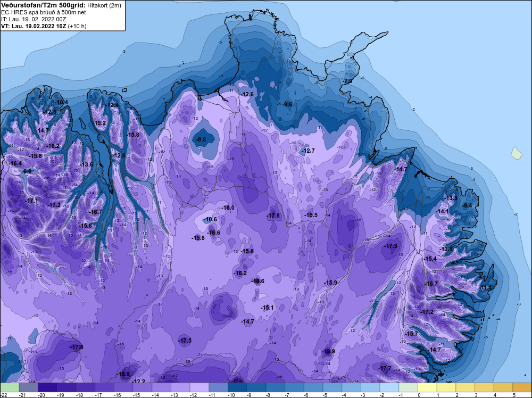Click the -17.5 temperature value
The height and width of the screenshot is (398, 532).
(x=185, y=341)
